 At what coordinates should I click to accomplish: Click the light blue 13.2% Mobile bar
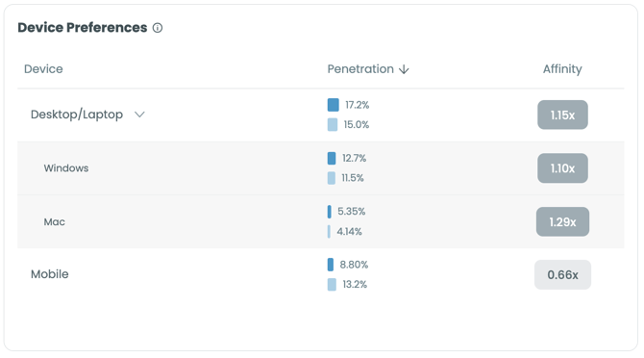point(332,285)
